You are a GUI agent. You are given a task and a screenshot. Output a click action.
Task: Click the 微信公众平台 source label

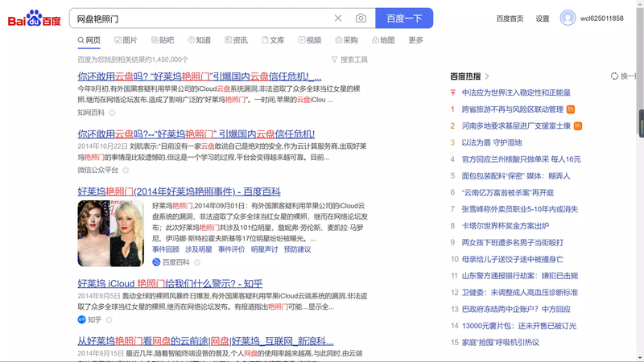click(97, 170)
